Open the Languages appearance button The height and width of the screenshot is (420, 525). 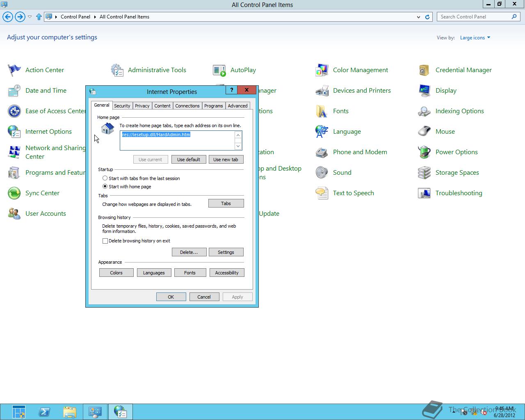[154, 273]
